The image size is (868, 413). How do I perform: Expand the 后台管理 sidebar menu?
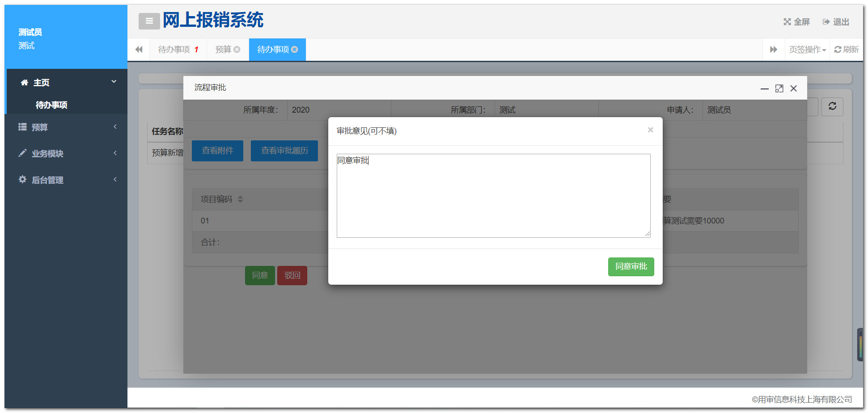[47, 180]
